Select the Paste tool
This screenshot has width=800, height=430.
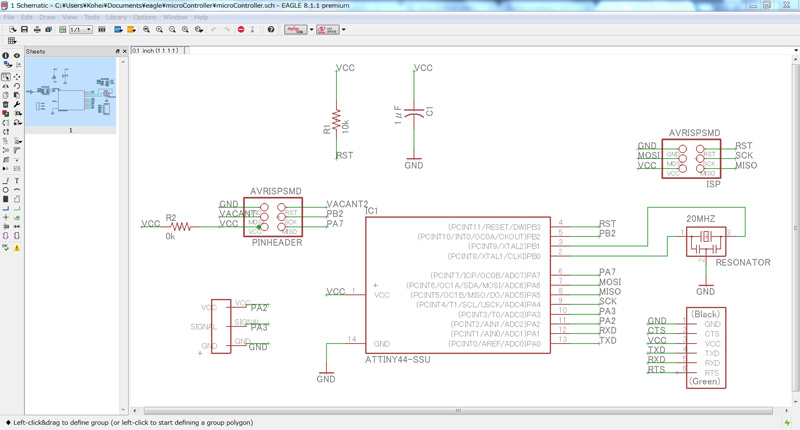[17, 95]
